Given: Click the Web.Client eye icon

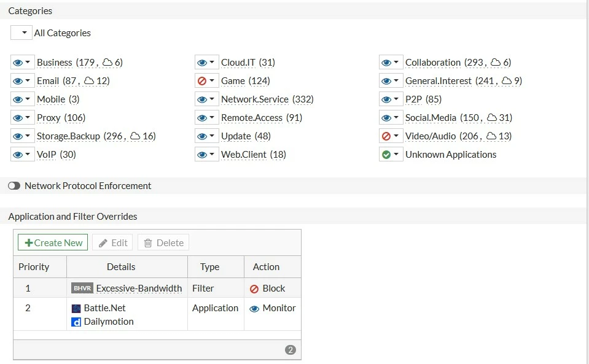Looking at the screenshot, I should pyautogui.click(x=202, y=155).
